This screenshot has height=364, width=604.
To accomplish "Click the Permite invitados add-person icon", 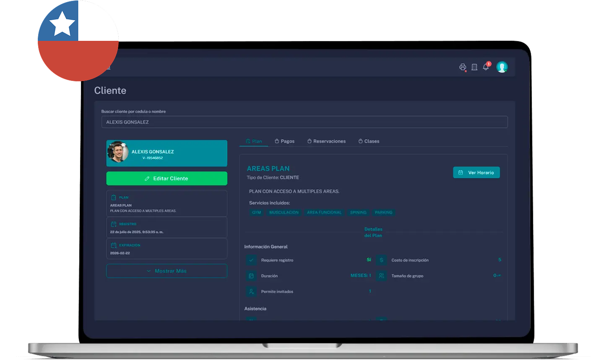I will (251, 291).
